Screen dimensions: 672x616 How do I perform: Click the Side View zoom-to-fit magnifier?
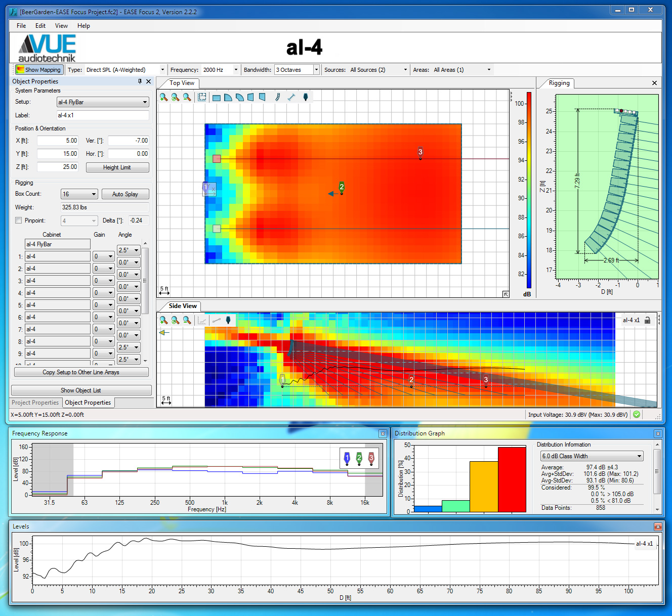coord(175,320)
